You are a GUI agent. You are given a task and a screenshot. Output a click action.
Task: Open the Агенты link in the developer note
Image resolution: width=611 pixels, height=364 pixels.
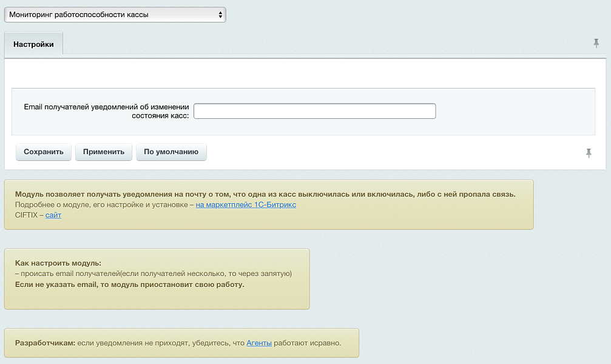pos(259,343)
